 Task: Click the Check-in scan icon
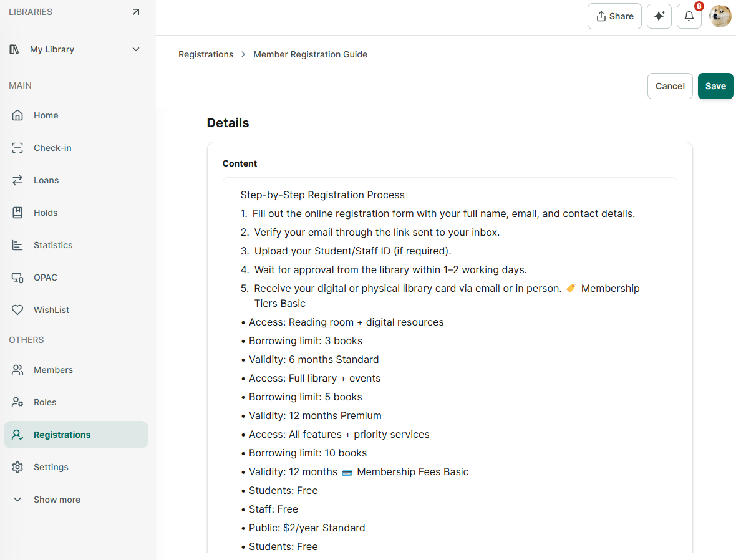pyautogui.click(x=17, y=148)
